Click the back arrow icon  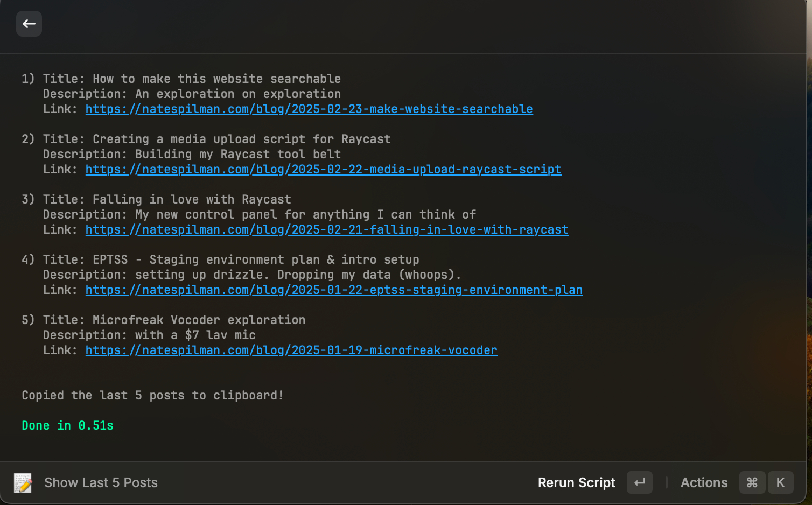[x=29, y=24]
